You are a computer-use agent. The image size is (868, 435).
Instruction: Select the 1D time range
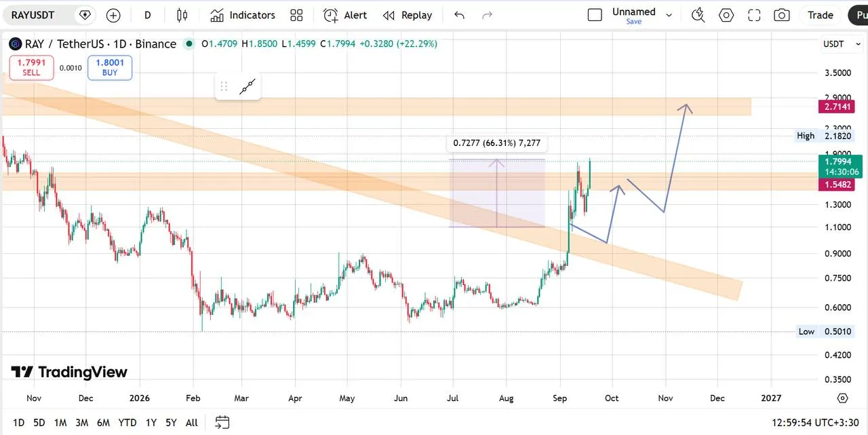pos(18,423)
